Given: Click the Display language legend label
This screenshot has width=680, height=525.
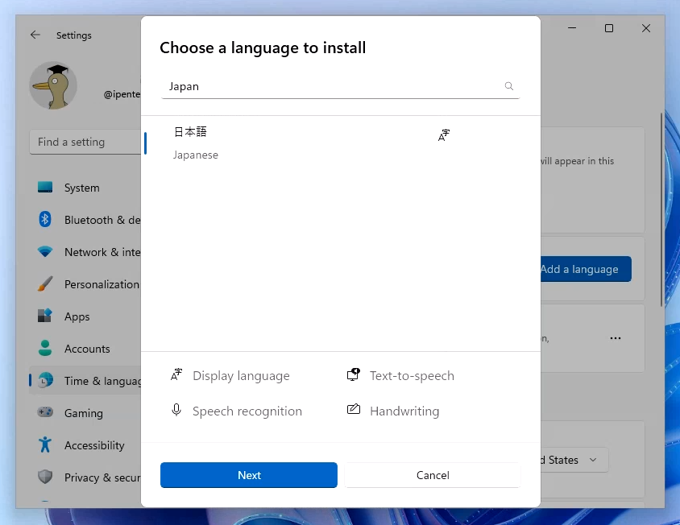Looking at the screenshot, I should click(241, 376).
